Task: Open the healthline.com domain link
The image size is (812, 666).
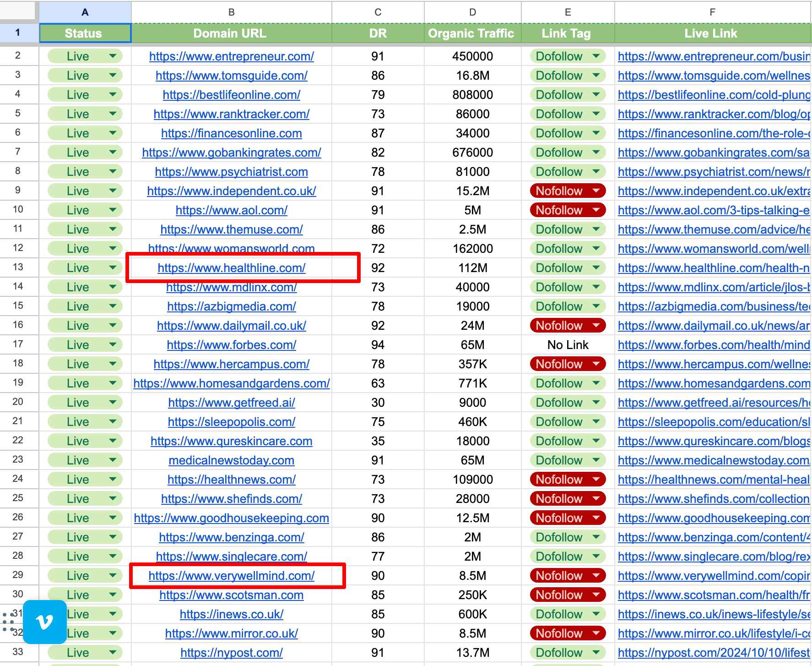Action: 232,268
